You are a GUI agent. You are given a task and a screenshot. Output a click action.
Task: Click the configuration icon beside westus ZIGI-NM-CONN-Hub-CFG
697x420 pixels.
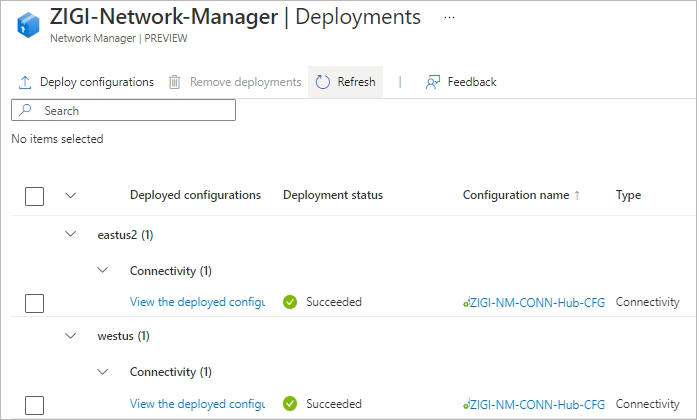click(x=466, y=404)
